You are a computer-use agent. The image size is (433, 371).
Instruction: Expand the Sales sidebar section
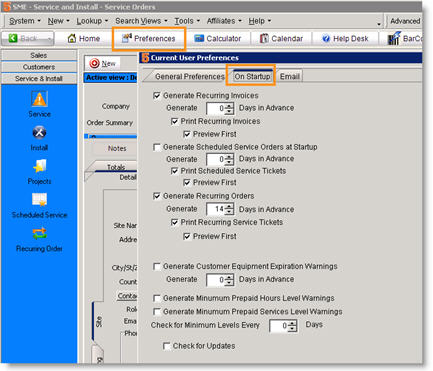click(x=39, y=55)
